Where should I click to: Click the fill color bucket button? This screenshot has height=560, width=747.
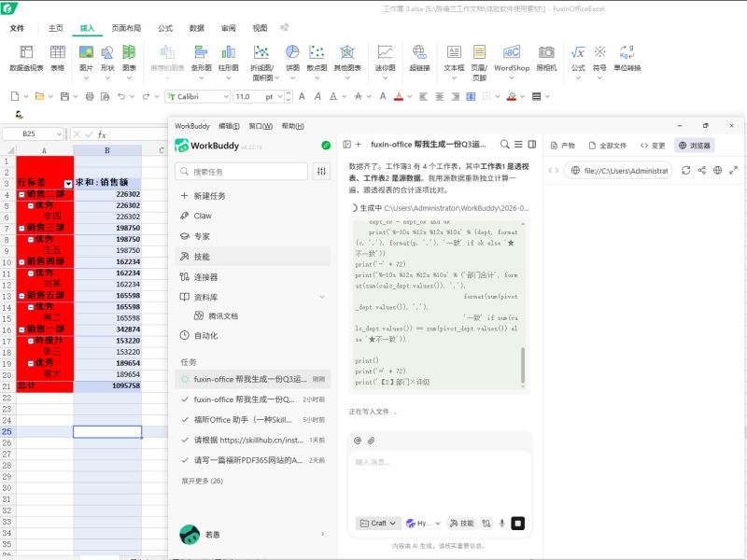[512, 97]
